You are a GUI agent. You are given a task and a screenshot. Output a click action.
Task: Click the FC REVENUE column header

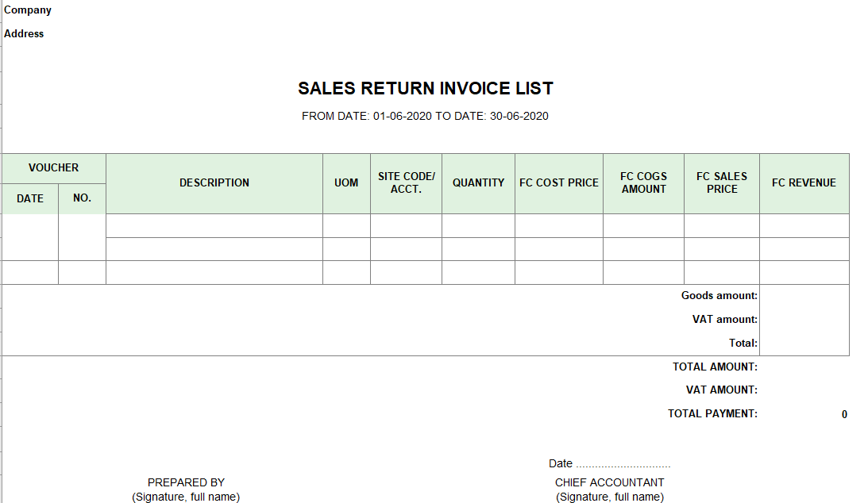(x=804, y=183)
